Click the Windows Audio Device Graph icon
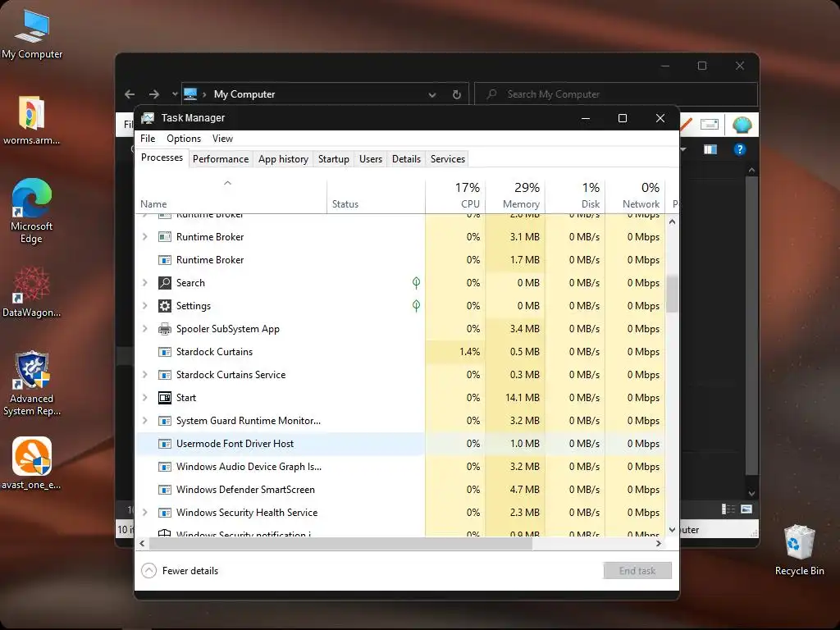This screenshot has height=630, width=840. [164, 467]
